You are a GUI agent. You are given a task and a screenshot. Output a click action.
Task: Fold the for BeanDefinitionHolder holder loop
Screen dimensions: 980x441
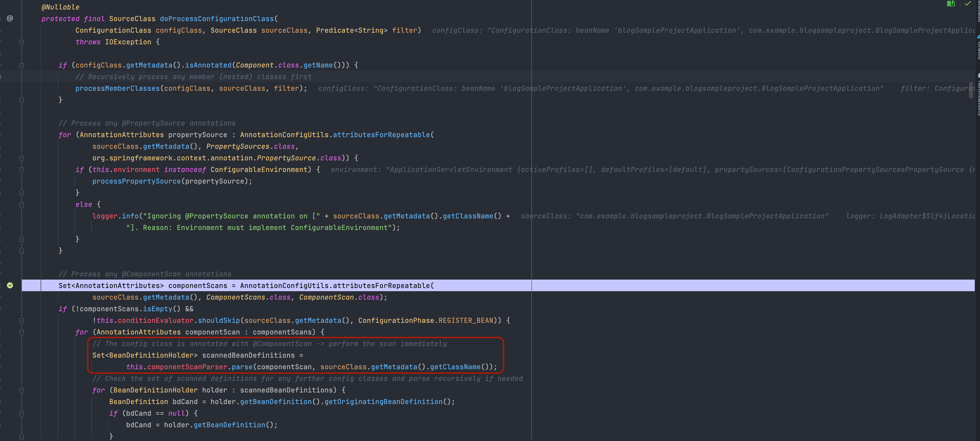[22, 390]
